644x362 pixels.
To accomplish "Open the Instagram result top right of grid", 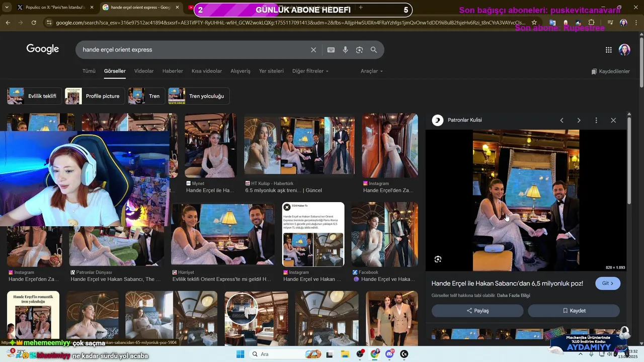I will [390, 145].
